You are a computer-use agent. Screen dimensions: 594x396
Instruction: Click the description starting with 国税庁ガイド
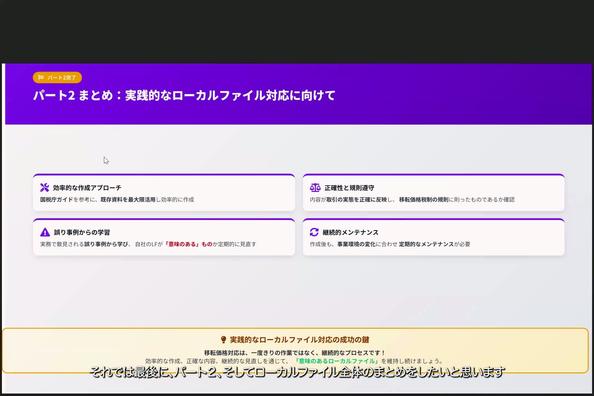pyautogui.click(x=117, y=199)
